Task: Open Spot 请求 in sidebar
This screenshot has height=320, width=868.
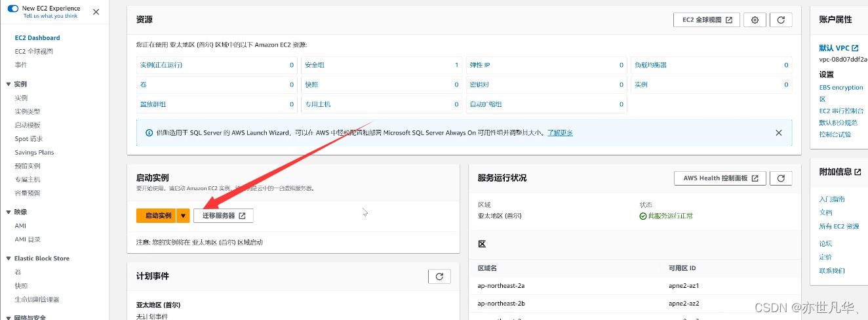Action: point(29,139)
